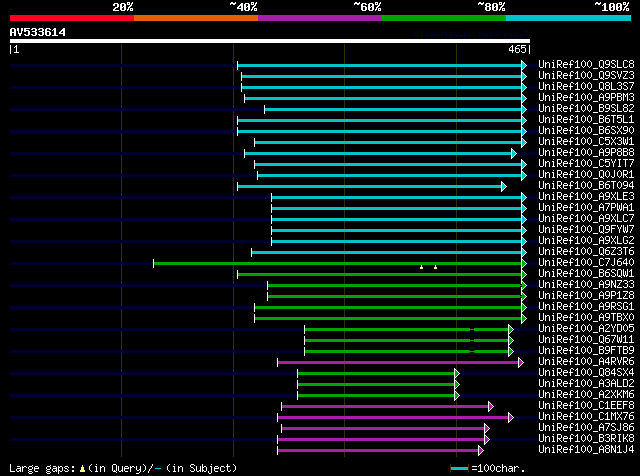Click the red 20% identity legend segment

[72, 18]
